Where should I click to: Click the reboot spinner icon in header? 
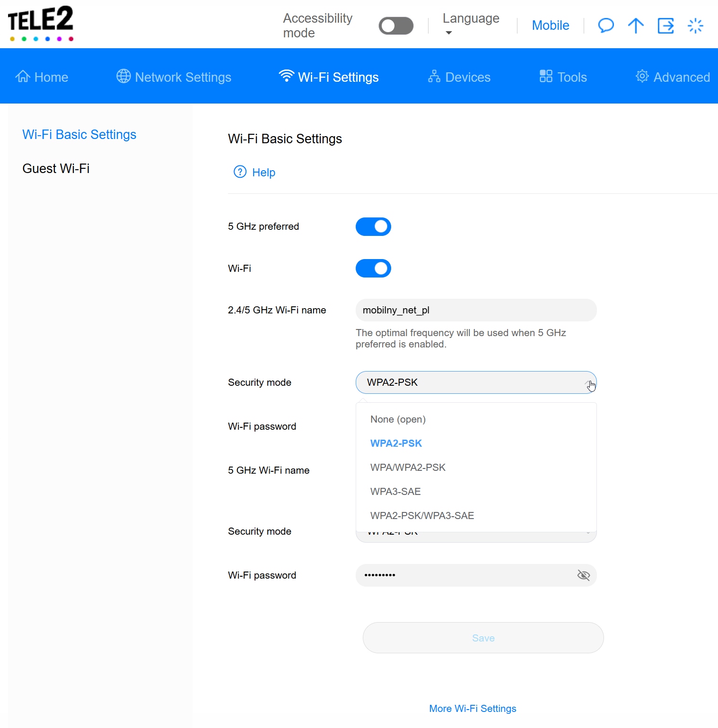tap(695, 26)
